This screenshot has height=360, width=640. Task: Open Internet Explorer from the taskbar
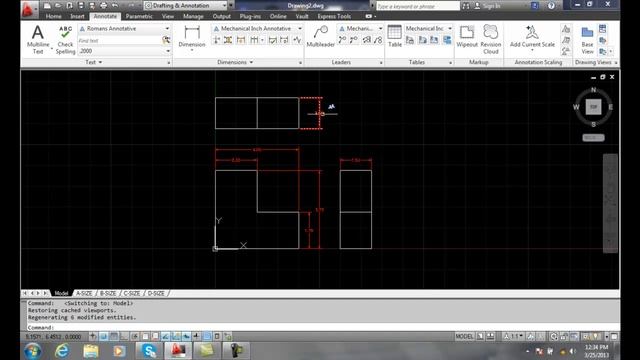62,351
